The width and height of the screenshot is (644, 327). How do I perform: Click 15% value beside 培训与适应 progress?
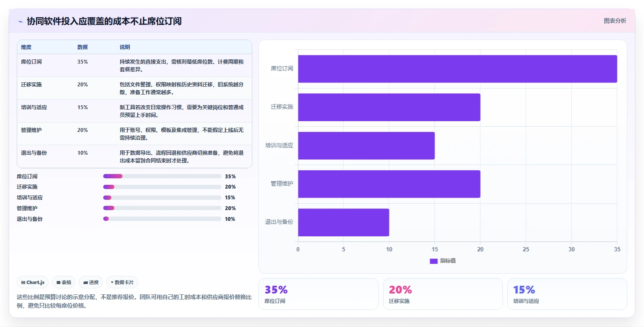coord(230,198)
